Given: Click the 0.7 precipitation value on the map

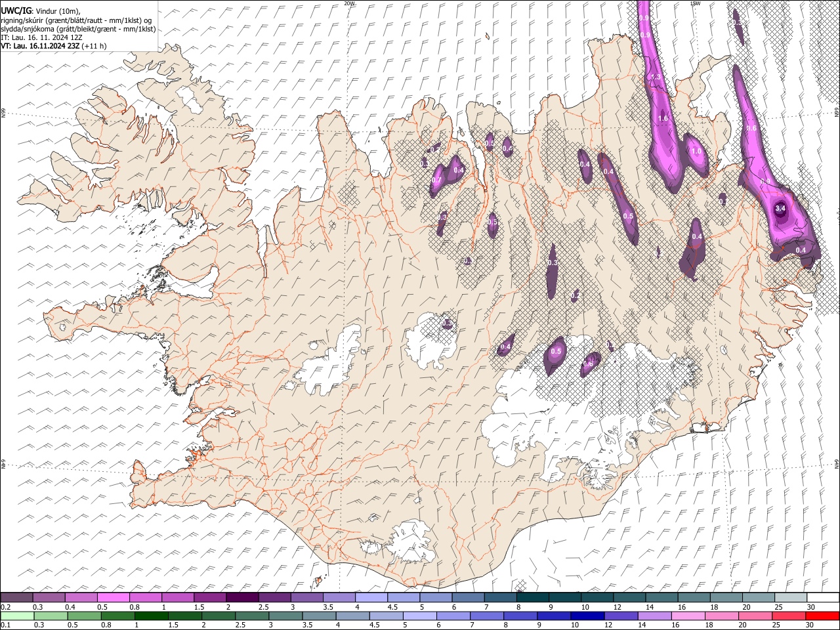Looking at the screenshot, I should click(436, 180).
